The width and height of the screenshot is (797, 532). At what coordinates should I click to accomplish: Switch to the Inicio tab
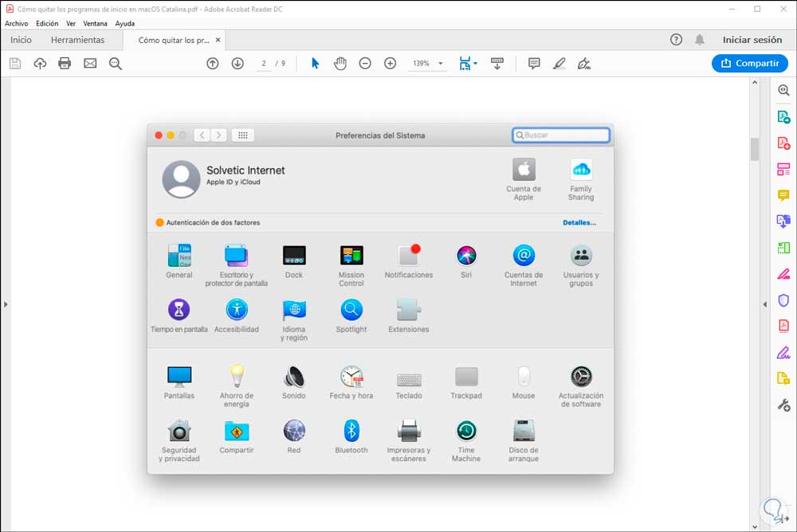pos(21,40)
